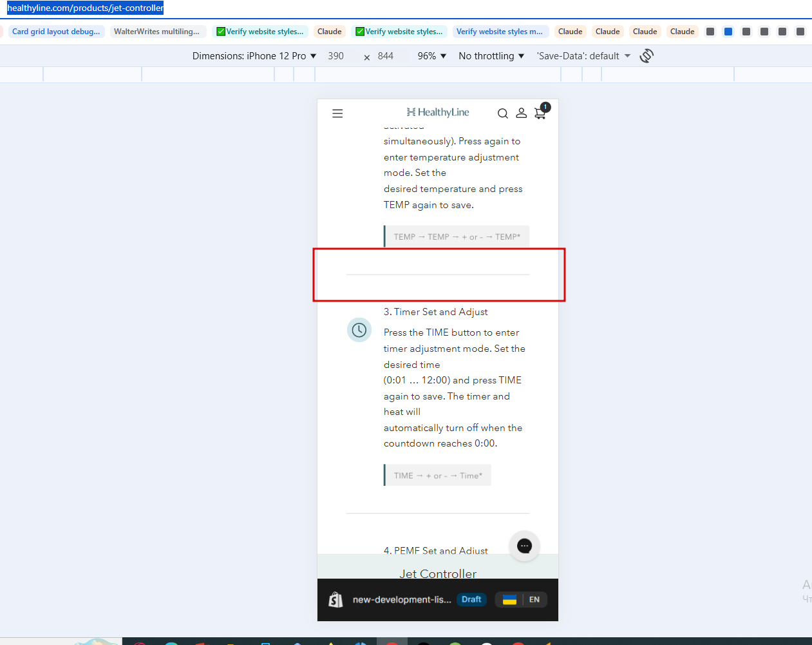
Task: Click 'automatically turn off when the' text
Action: pos(453,428)
